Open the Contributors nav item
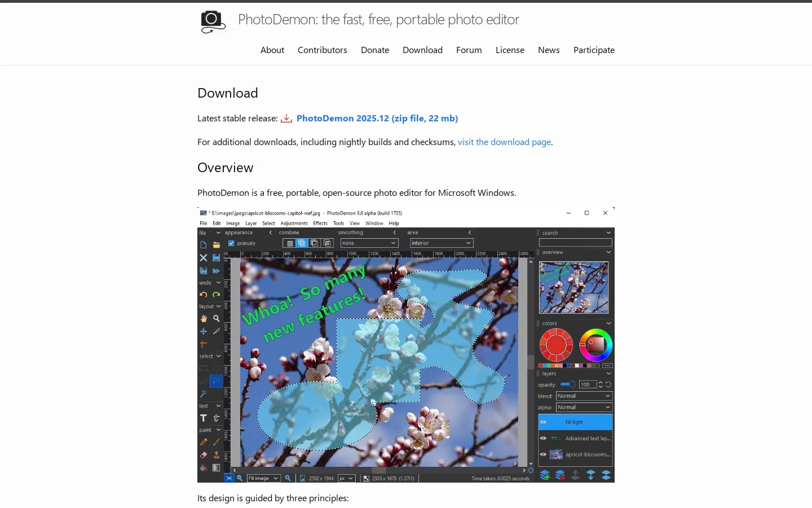The image size is (812, 508). tap(323, 50)
